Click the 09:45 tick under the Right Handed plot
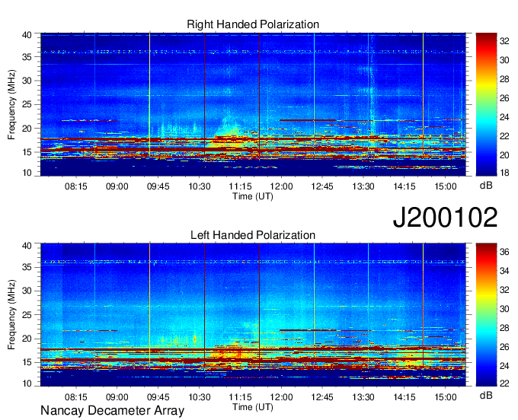 [x=158, y=186]
